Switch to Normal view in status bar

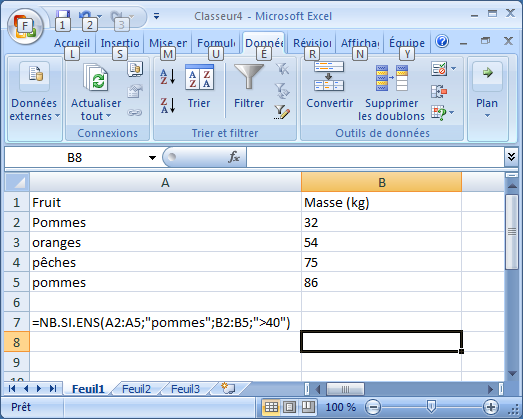coord(271,407)
